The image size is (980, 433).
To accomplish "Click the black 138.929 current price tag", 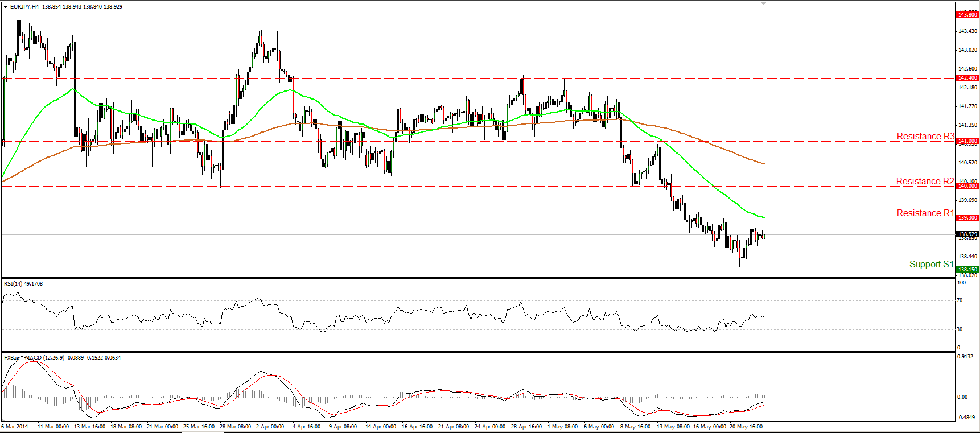I will pyautogui.click(x=967, y=234).
